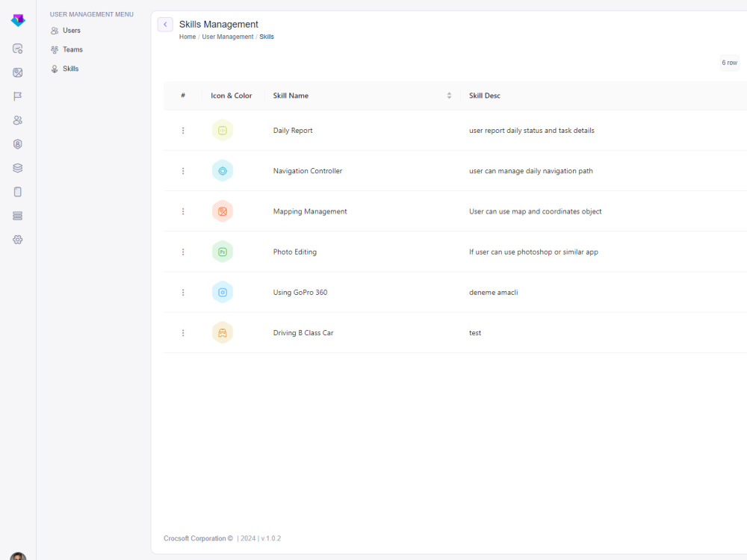Click the description 'user can manage daily navigation path'
Image resolution: width=747 pixels, height=560 pixels.
[x=530, y=171]
